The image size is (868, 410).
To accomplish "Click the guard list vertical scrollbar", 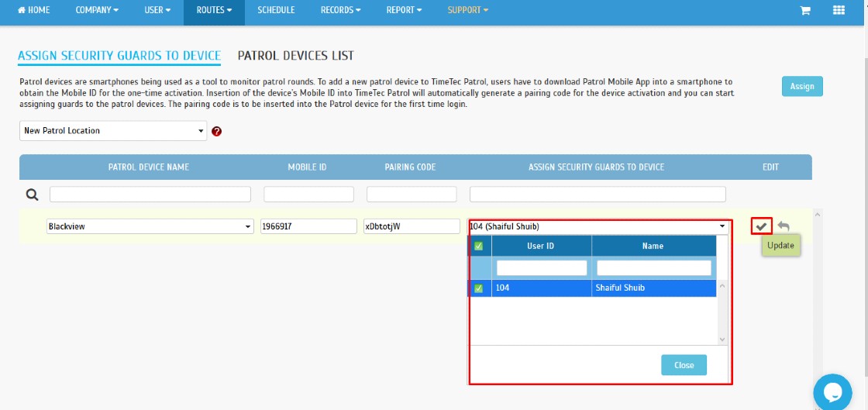I will click(x=722, y=312).
